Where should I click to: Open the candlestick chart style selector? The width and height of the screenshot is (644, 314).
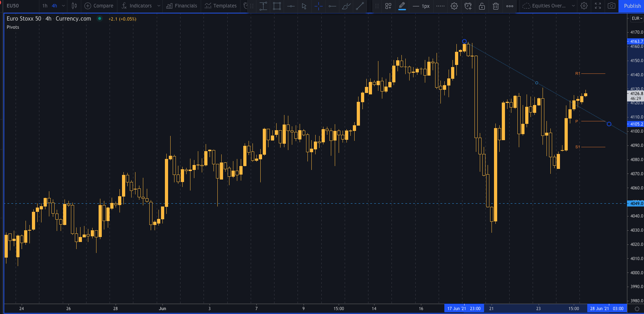[74, 6]
